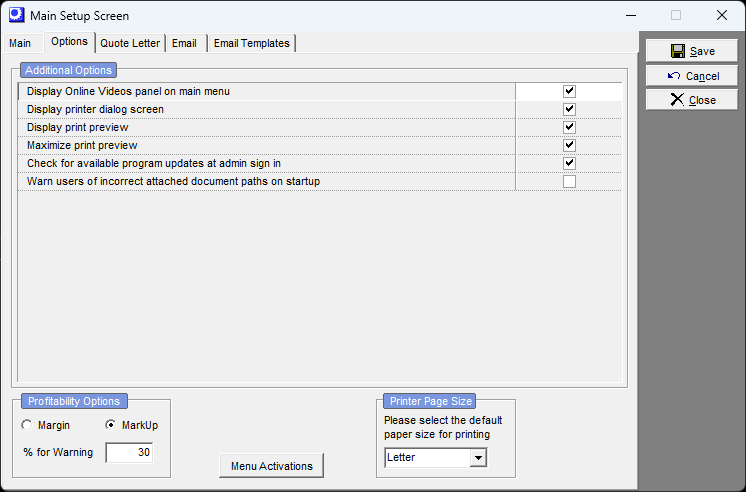This screenshot has height=492, width=746.
Task: Enable Warn users of incorrect document paths
Action: click(569, 181)
